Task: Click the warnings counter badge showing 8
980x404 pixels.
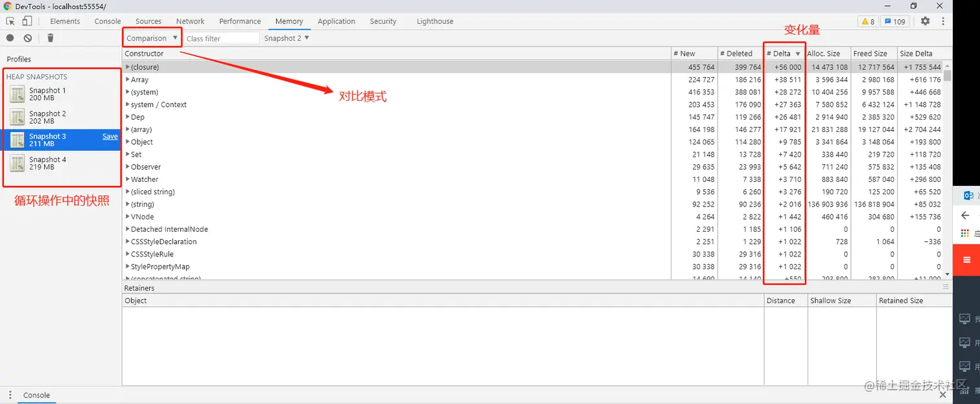Action: [867, 21]
